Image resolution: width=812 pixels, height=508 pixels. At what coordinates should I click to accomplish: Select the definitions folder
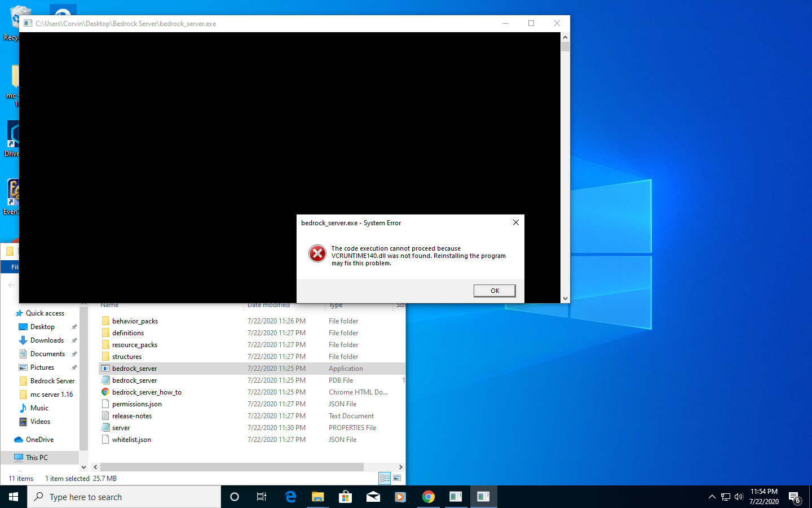[x=128, y=333]
